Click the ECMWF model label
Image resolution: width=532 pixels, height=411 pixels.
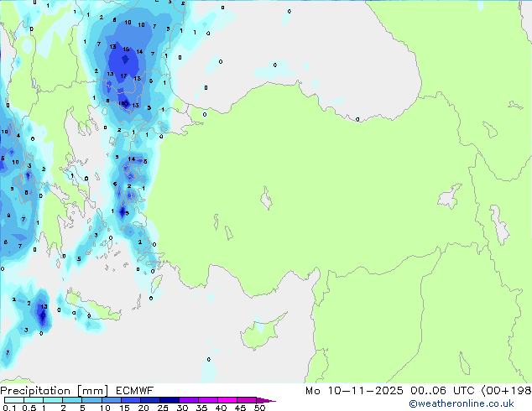pyautogui.click(x=135, y=391)
